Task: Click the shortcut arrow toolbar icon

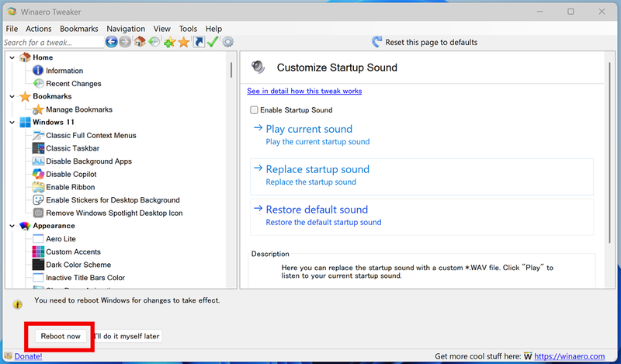Action: (199, 42)
